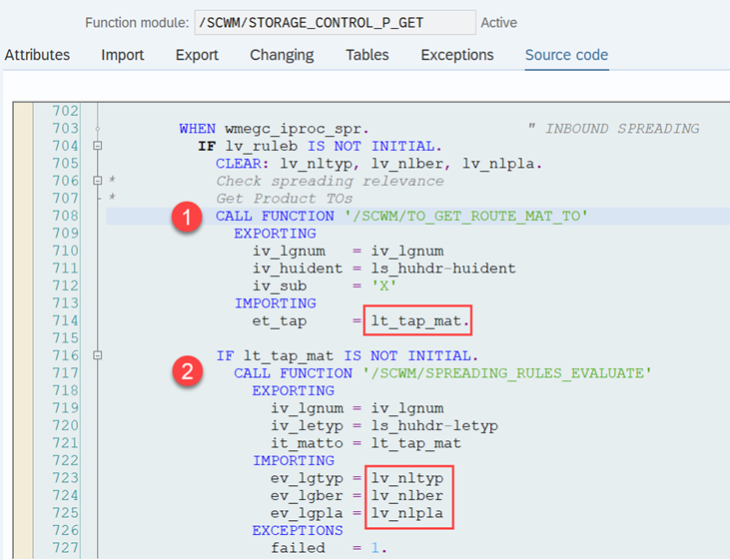Switch to the Exceptions tab
The width and height of the screenshot is (730, 560).
(x=457, y=55)
